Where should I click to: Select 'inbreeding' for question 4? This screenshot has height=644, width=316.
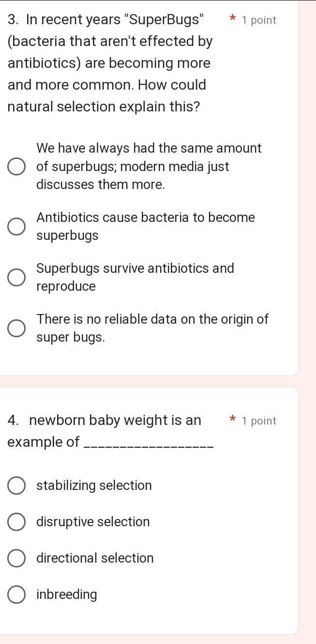(x=16, y=594)
